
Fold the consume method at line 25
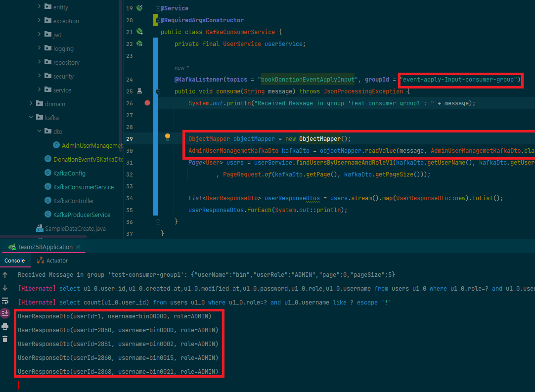coord(158,91)
